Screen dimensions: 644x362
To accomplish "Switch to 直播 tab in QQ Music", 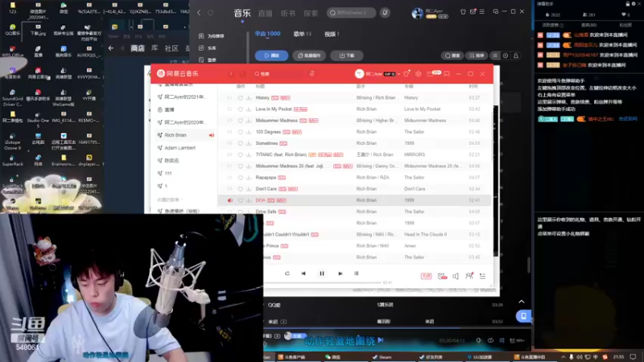I will coord(266,13).
